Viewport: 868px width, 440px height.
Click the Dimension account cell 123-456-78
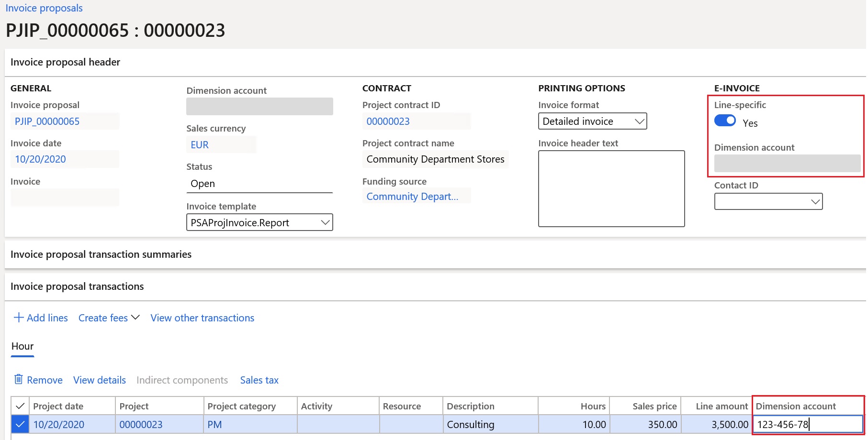click(x=808, y=424)
